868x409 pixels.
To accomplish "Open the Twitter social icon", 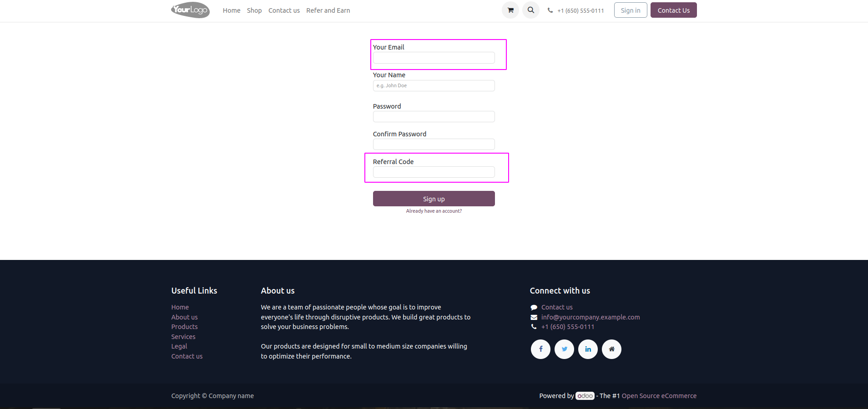I will tap(564, 349).
